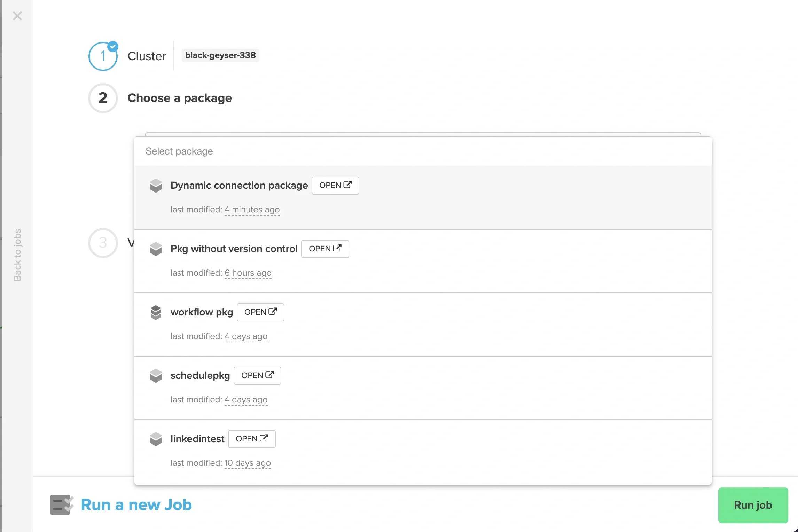The image size is (798, 532).
Task: Choose the schedulepkg entry
Action: (x=423, y=388)
